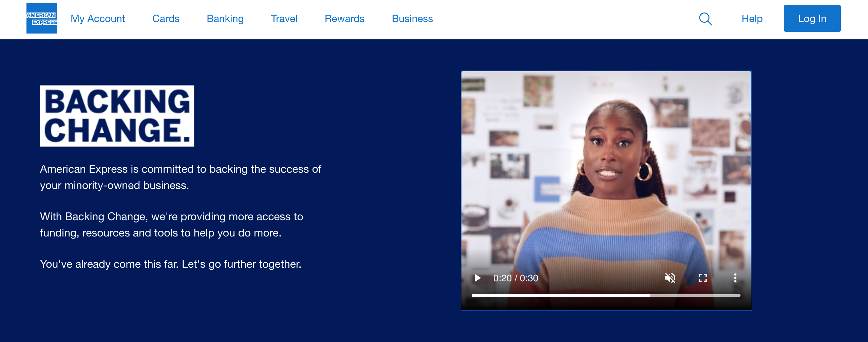Click the text "You've already come this far"
This screenshot has height=342, width=868.
(109, 264)
